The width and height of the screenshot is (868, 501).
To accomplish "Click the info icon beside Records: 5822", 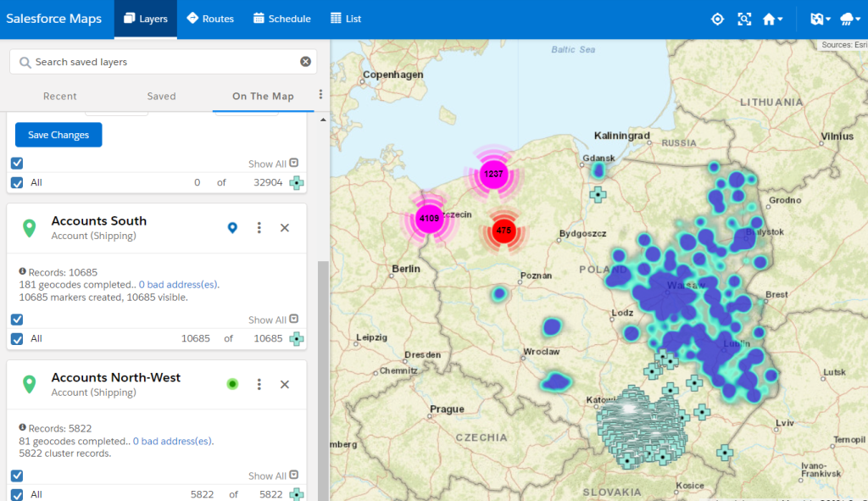I will [22, 427].
